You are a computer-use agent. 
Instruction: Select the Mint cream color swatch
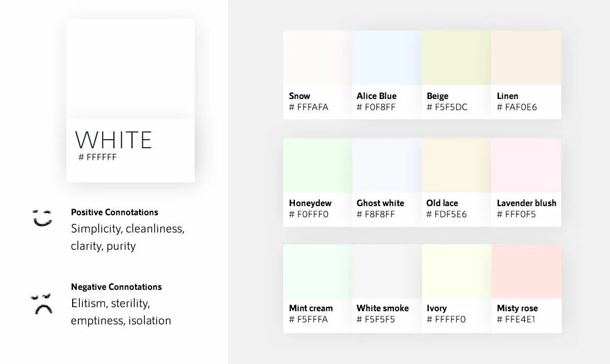[318, 271]
